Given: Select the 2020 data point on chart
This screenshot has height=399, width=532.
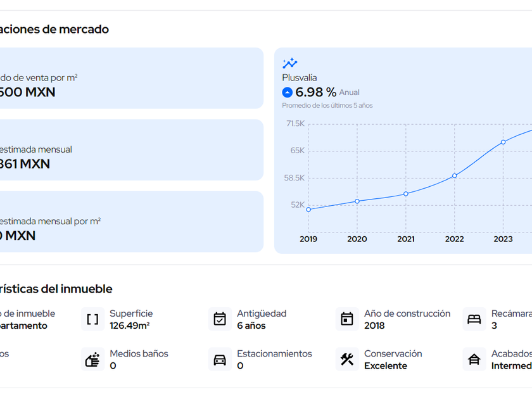Looking at the screenshot, I should tap(357, 201).
